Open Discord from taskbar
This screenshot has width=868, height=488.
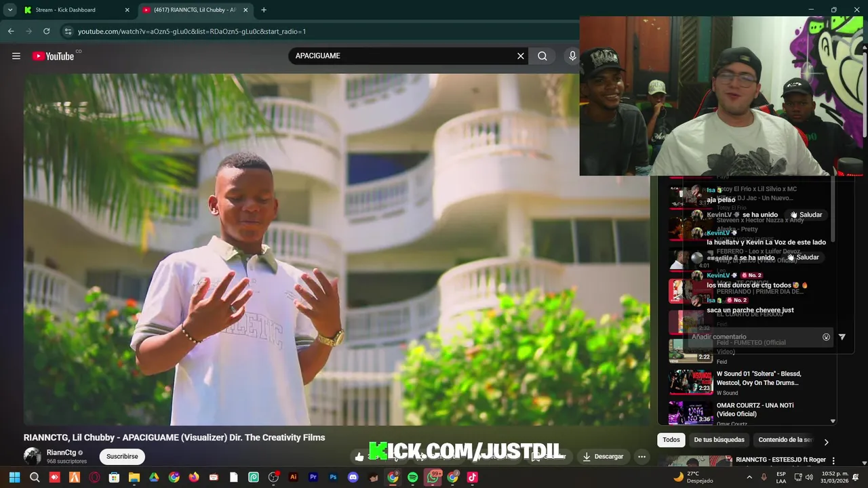point(353,477)
